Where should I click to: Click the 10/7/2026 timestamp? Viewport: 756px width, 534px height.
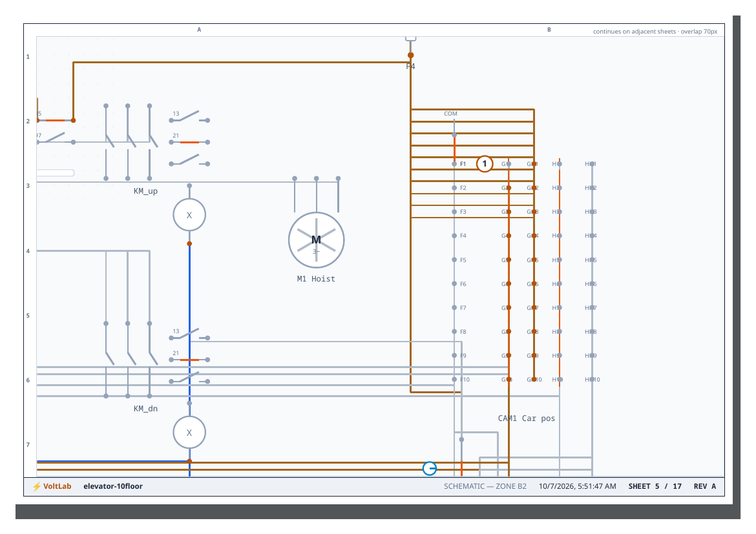pyautogui.click(x=578, y=486)
